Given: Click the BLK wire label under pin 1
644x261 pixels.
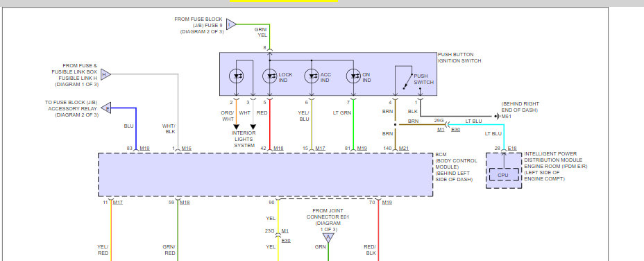Looking at the screenshot, I should pos(413,111).
